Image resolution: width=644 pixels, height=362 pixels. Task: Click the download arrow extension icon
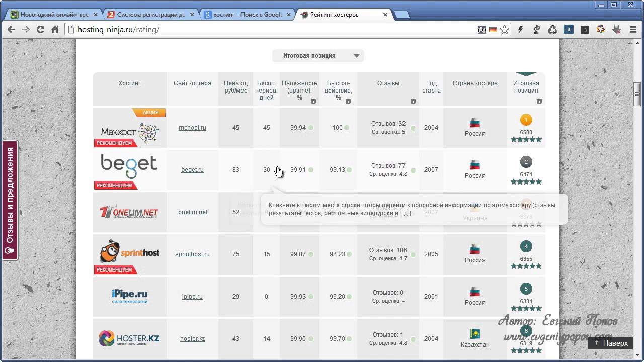click(617, 30)
